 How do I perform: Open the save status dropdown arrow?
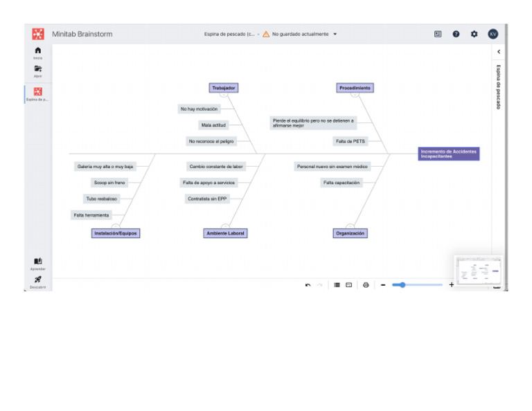[x=335, y=34]
